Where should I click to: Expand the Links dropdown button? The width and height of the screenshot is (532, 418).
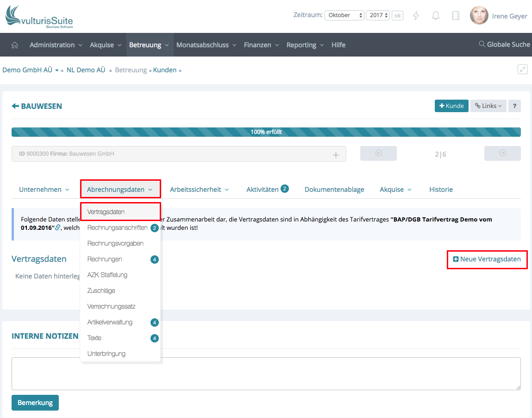click(x=488, y=106)
